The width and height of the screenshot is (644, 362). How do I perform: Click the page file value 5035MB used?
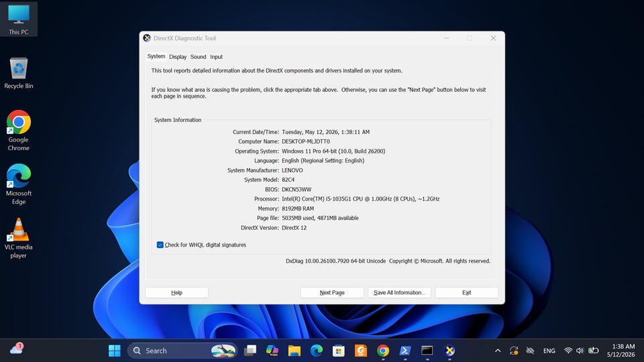click(x=320, y=218)
